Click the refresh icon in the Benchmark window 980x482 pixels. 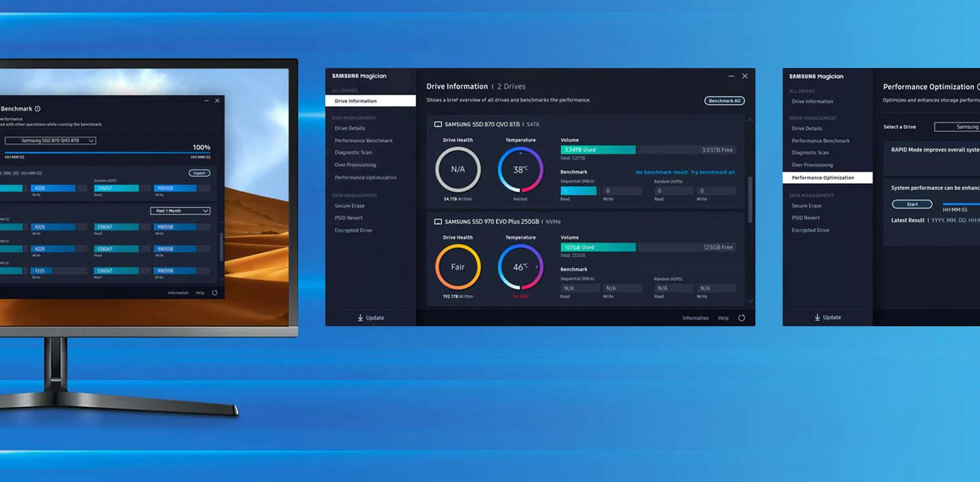tap(215, 293)
